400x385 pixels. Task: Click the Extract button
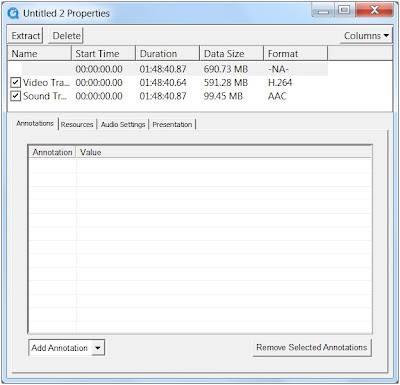pyautogui.click(x=26, y=36)
